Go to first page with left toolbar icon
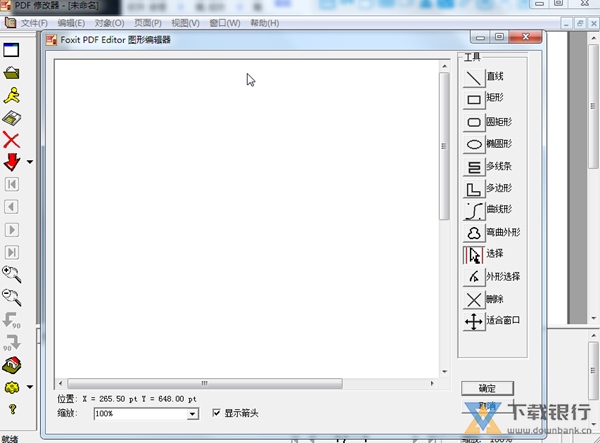This screenshot has width=600, height=443. click(11, 184)
